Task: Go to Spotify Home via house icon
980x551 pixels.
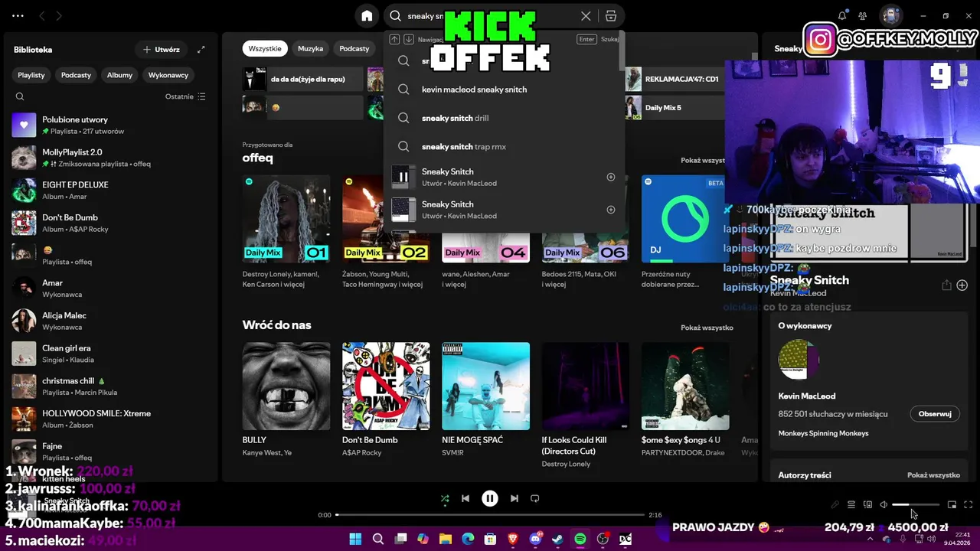Action: click(367, 16)
